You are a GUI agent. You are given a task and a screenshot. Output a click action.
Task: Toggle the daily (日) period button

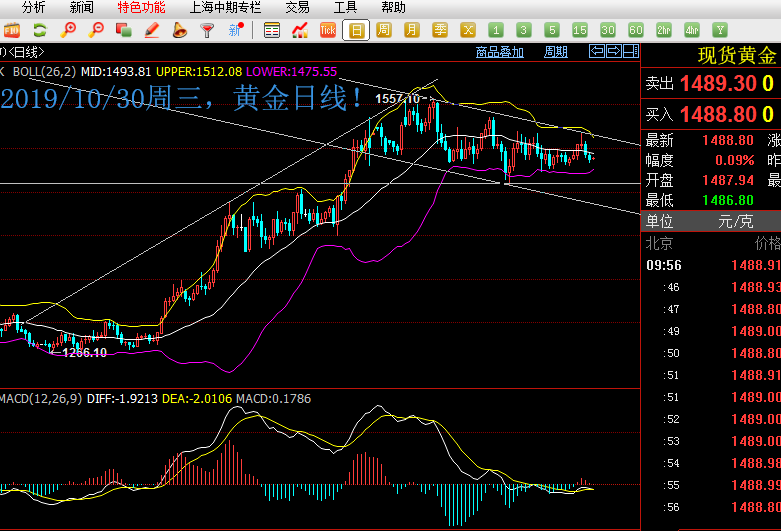pyautogui.click(x=355, y=30)
